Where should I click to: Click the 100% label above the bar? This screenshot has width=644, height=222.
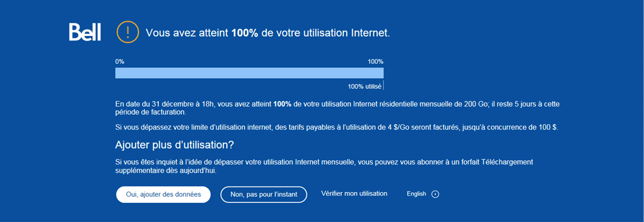tap(375, 61)
